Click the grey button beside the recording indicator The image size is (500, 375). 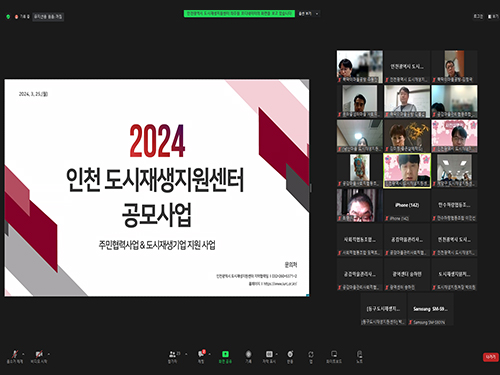(x=48, y=16)
